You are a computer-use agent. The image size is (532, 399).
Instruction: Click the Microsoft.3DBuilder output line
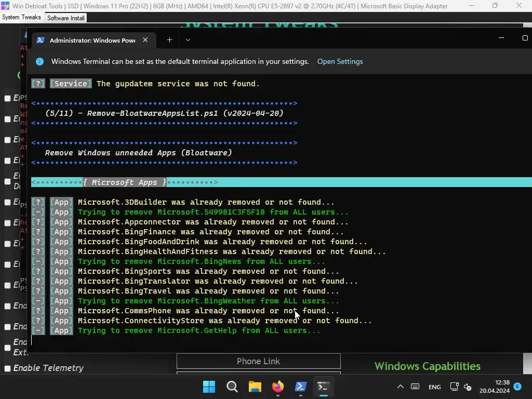[x=182, y=202]
